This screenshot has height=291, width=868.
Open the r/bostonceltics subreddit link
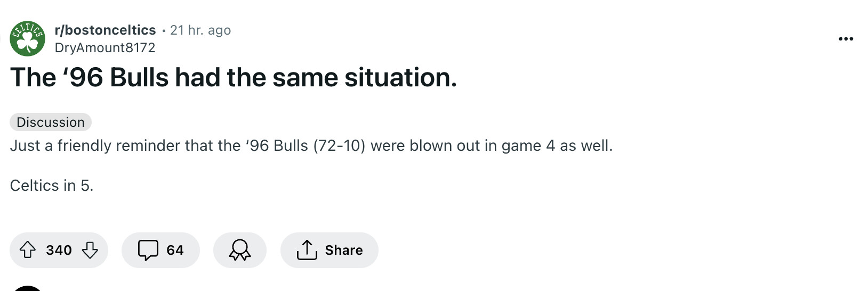(x=105, y=30)
